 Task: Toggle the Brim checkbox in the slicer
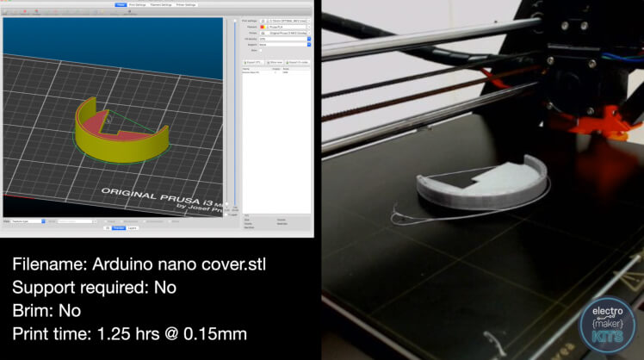click(260, 50)
